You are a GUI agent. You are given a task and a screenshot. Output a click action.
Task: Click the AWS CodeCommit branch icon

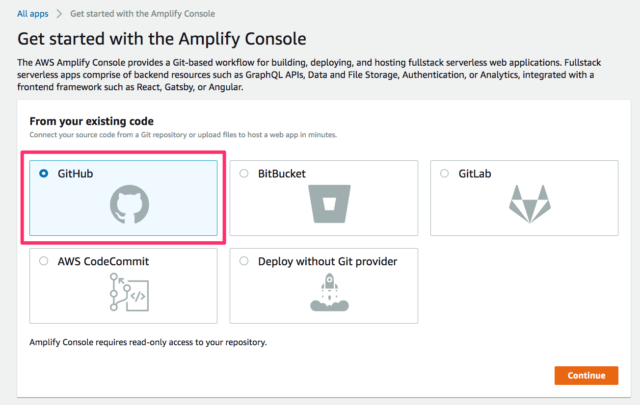click(x=129, y=292)
